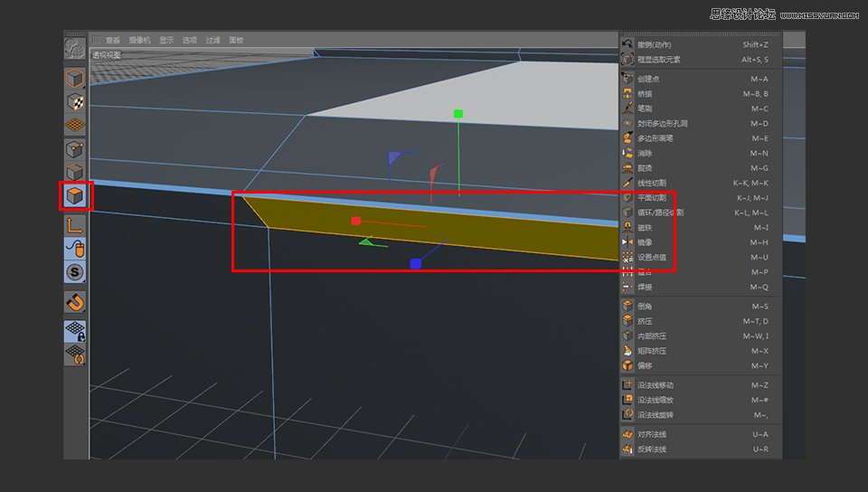
Task: Toggle the Locked Workplane icon
Action: click(76, 331)
